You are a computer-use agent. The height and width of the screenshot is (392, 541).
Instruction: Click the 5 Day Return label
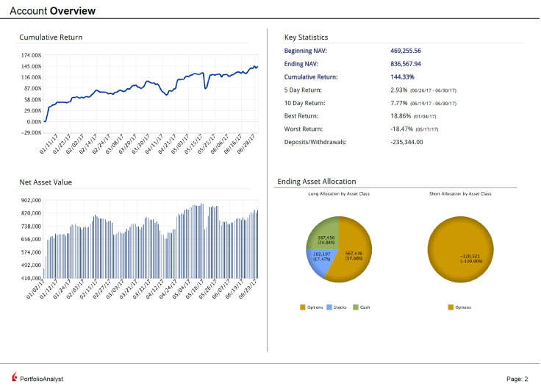[303, 90]
